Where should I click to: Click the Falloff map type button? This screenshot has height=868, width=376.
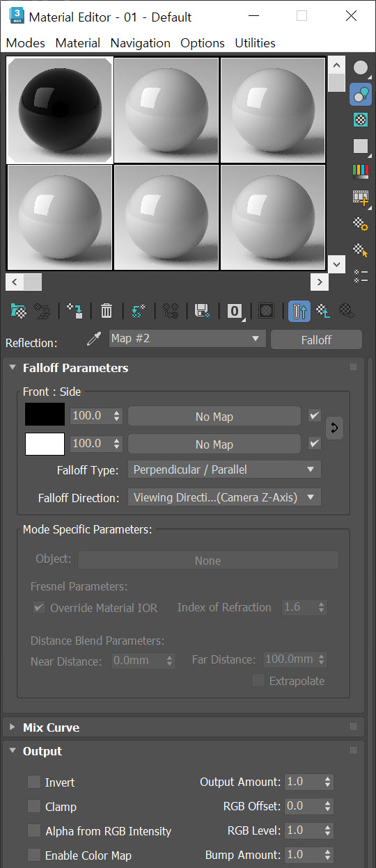pyautogui.click(x=316, y=339)
